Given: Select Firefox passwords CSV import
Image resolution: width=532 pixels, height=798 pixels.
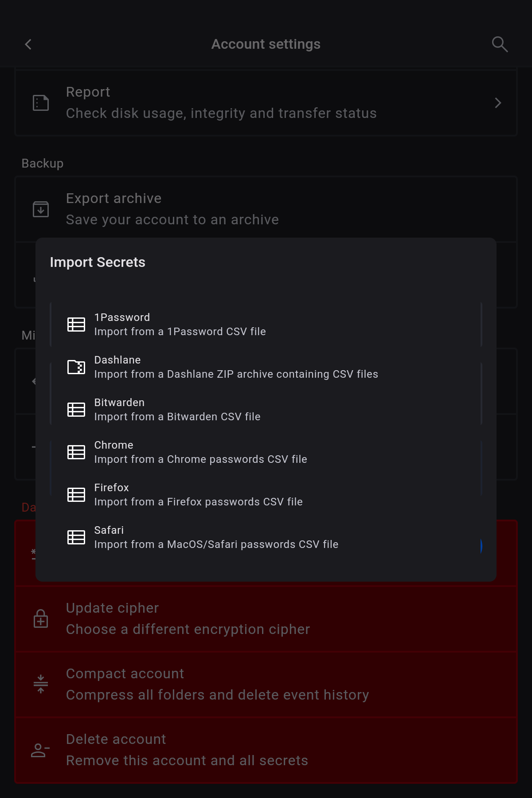Looking at the screenshot, I should (198, 495).
